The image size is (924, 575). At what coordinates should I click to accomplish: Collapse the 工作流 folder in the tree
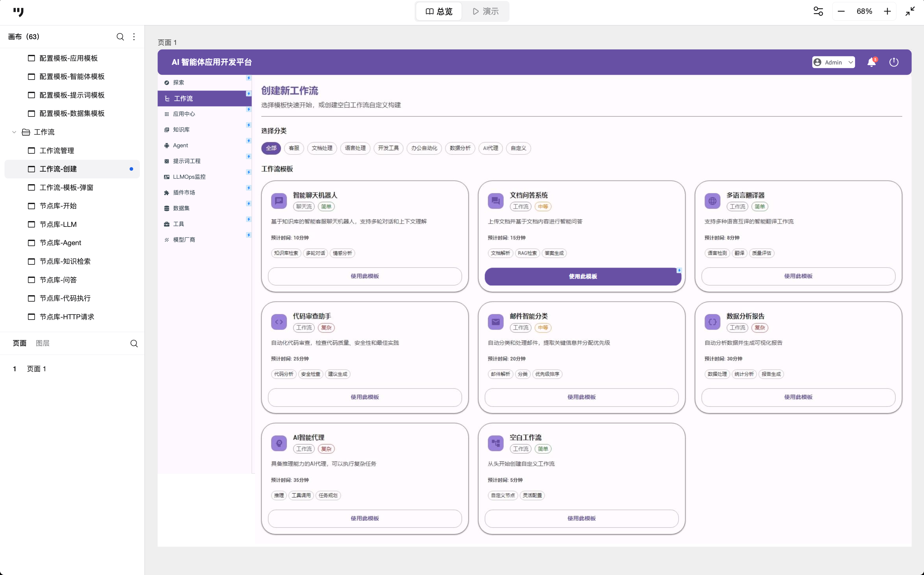point(14,132)
